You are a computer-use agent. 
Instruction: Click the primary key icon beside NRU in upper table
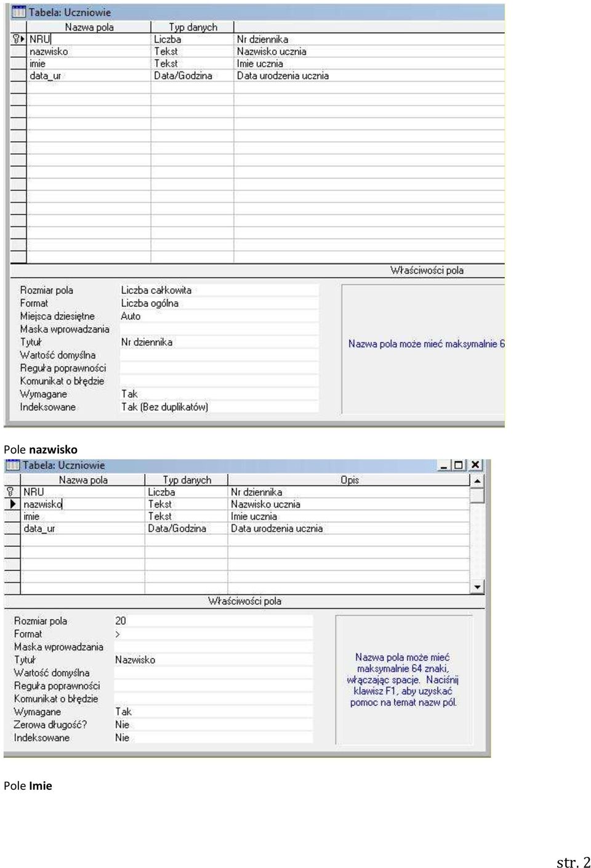click(x=17, y=39)
